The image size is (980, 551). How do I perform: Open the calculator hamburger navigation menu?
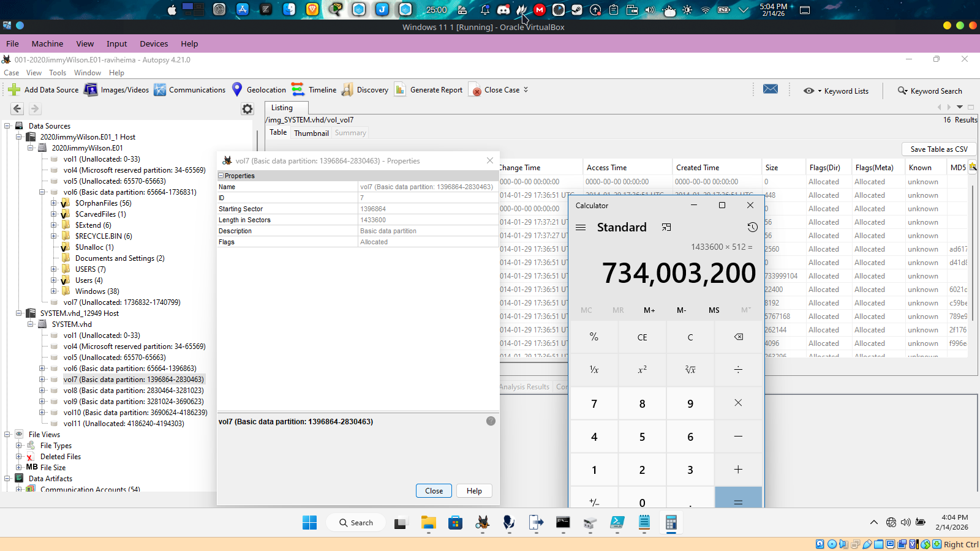coord(581,227)
